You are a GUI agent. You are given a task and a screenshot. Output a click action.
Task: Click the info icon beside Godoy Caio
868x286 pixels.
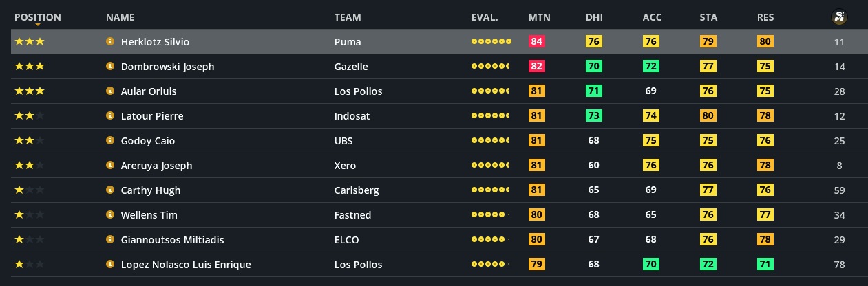click(109, 141)
